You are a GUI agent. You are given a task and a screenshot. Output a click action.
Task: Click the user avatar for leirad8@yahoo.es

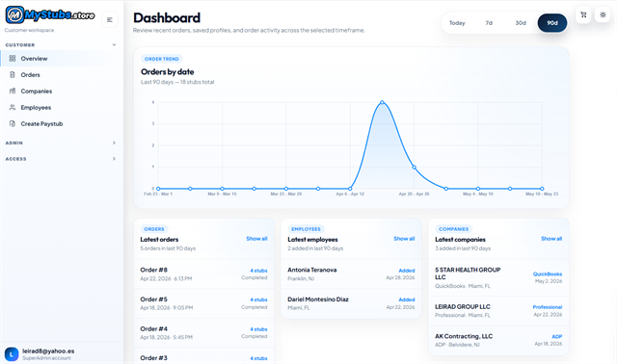pos(12,354)
